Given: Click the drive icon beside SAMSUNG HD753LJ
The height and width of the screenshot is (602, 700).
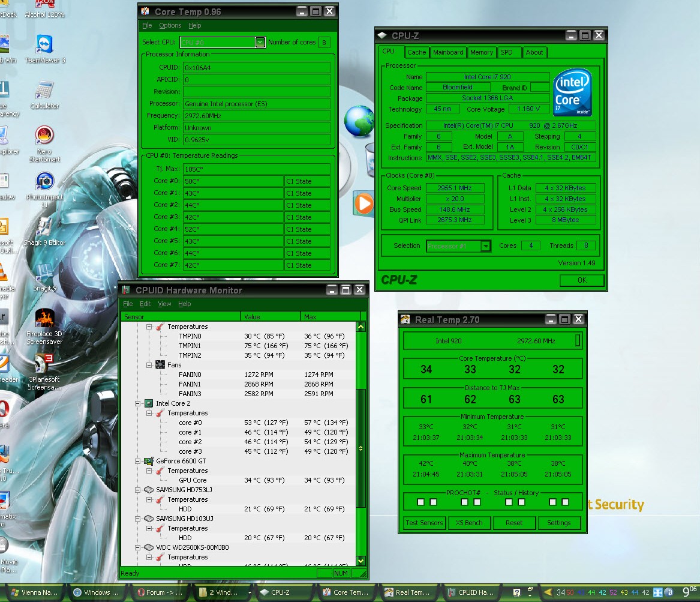Looking at the screenshot, I should [149, 490].
